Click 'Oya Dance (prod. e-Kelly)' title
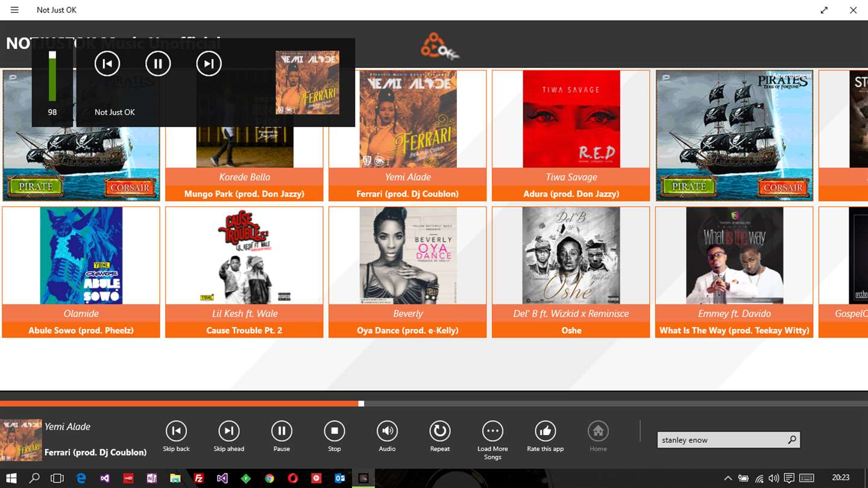This screenshot has height=488, width=868. coord(407,330)
